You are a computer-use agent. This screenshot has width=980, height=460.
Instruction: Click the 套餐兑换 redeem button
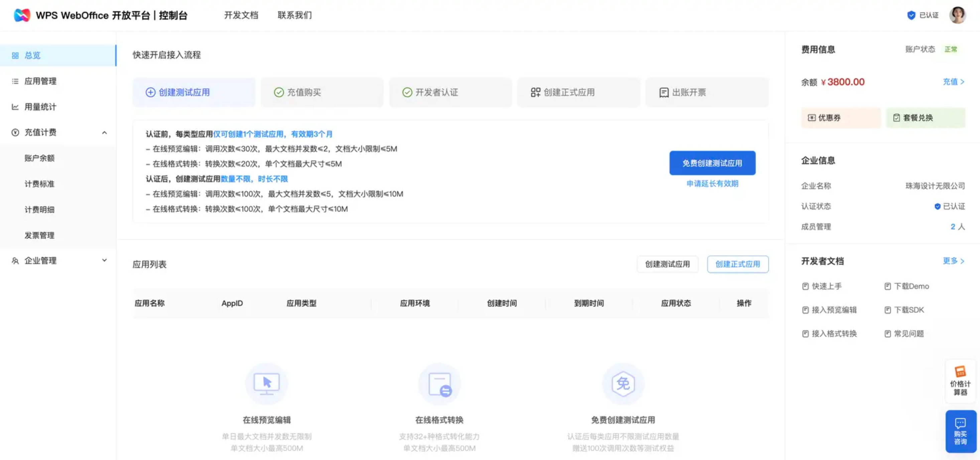coord(925,118)
